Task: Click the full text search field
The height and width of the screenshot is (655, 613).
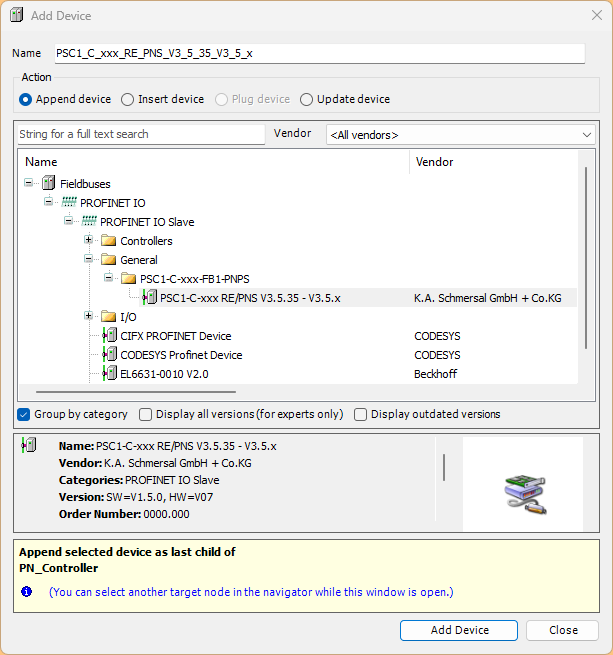Action: point(141,135)
